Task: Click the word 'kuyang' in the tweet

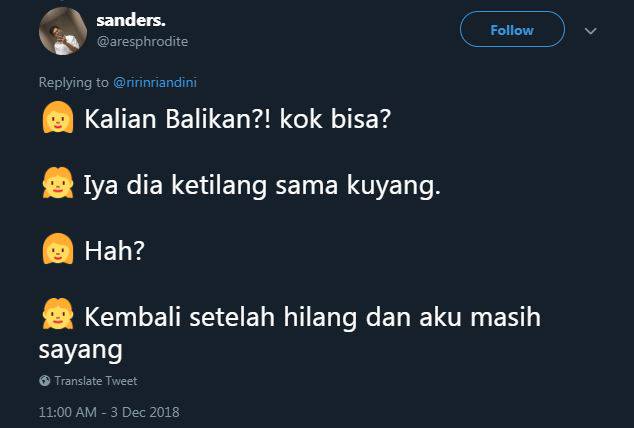Action: (x=391, y=187)
